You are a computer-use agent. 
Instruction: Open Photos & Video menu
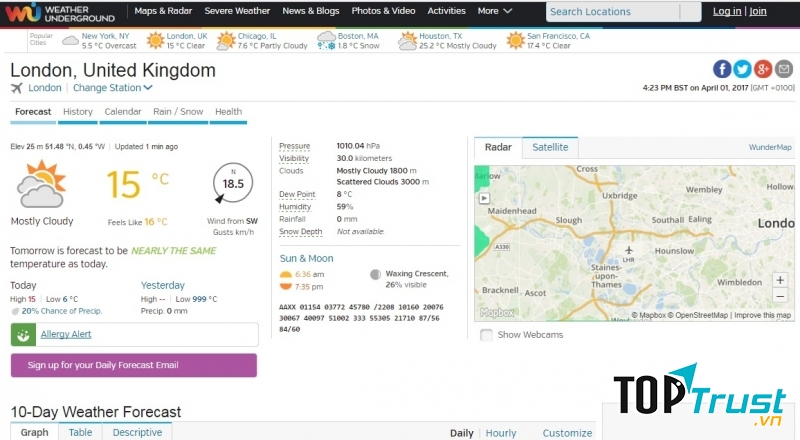383,11
